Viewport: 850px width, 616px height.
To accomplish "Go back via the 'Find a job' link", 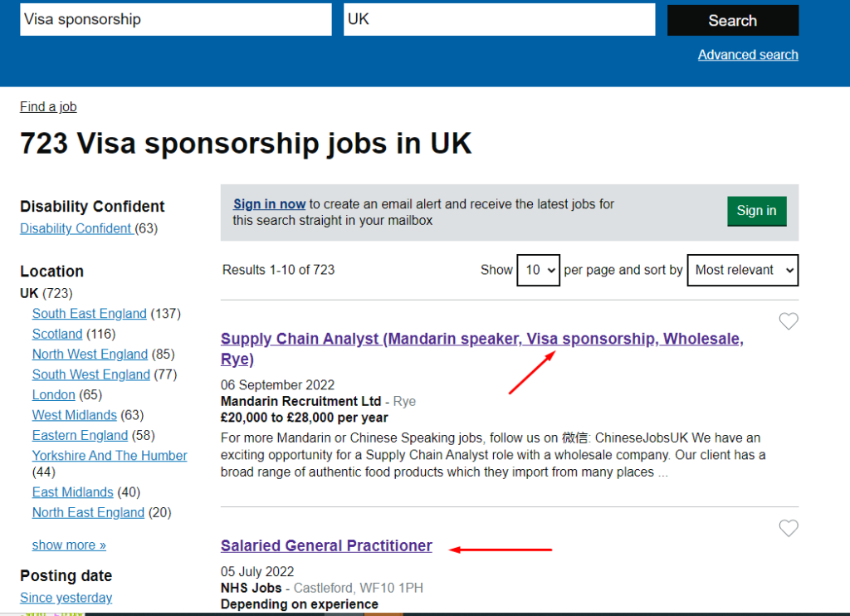I will 47,106.
